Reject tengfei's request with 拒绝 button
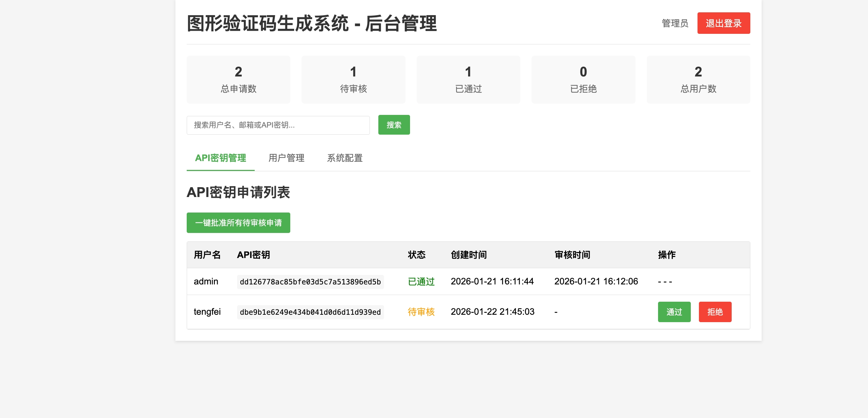The width and height of the screenshot is (868, 418). tap(715, 312)
